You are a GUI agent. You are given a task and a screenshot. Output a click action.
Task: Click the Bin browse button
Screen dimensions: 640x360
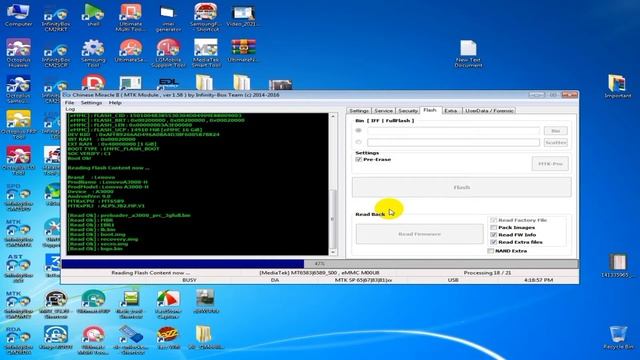coord(556,131)
